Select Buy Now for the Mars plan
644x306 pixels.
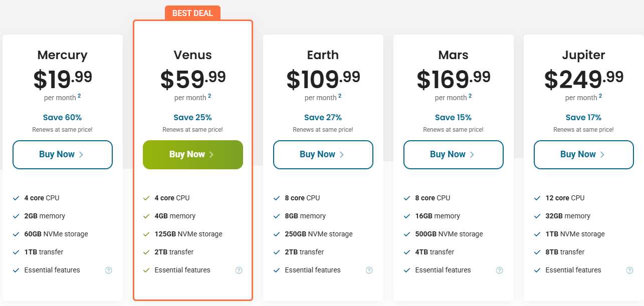point(453,154)
